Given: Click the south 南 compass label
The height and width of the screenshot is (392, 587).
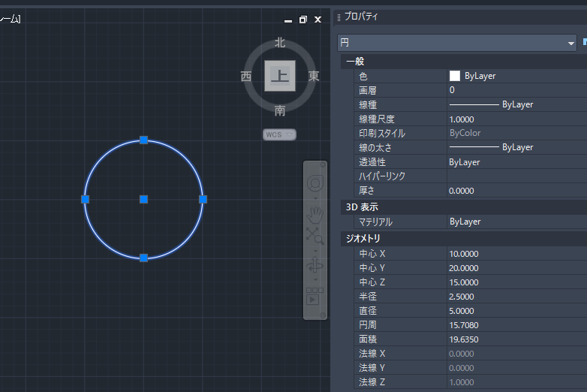Looking at the screenshot, I should pyautogui.click(x=280, y=111).
